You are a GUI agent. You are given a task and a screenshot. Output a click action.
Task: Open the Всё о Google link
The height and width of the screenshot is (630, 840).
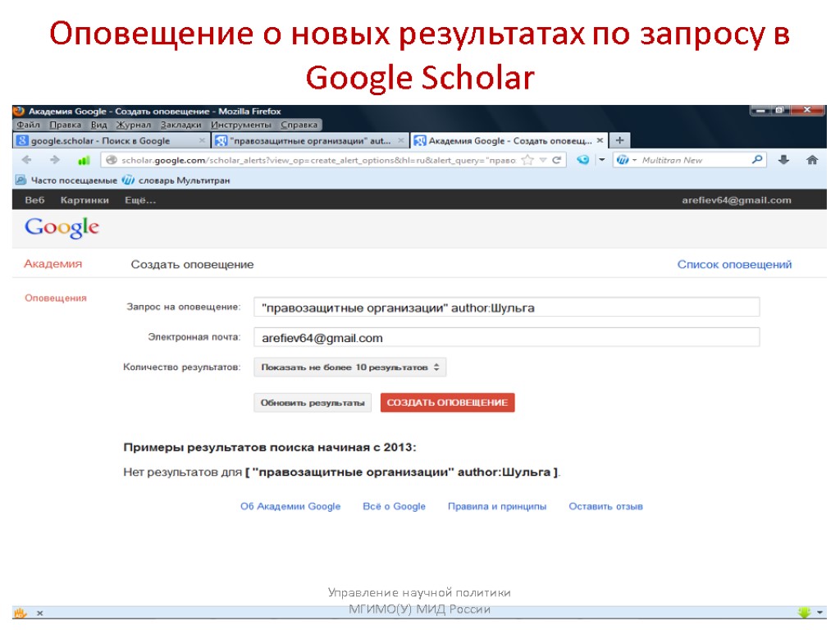[x=395, y=506]
